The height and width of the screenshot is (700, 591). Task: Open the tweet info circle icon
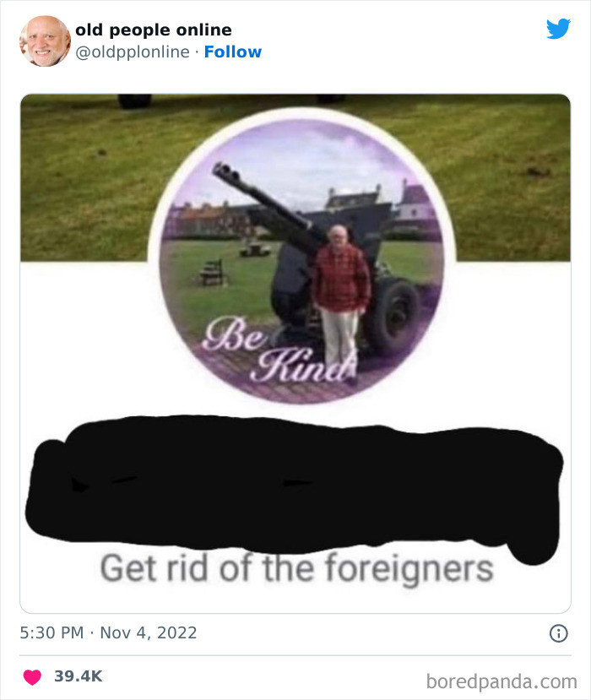pyautogui.click(x=558, y=633)
